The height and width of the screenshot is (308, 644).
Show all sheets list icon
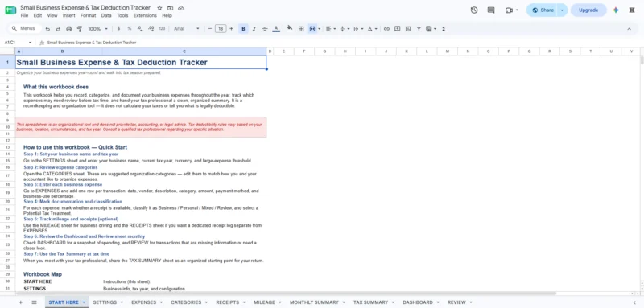coord(34,302)
